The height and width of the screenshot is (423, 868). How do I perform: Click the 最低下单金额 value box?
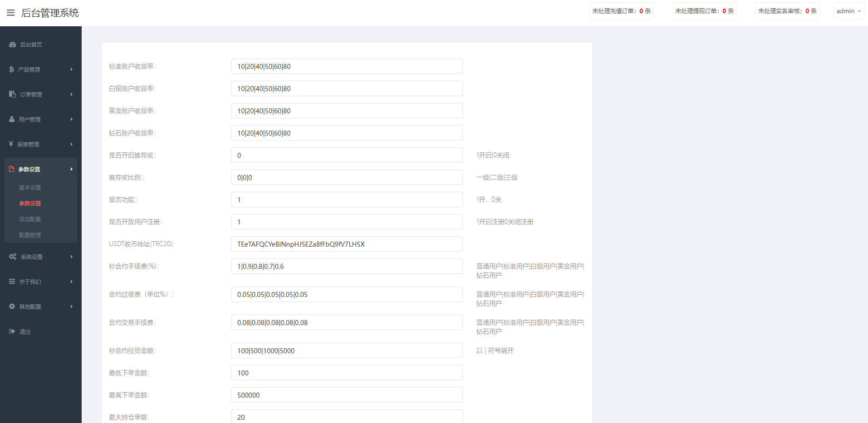pos(346,373)
